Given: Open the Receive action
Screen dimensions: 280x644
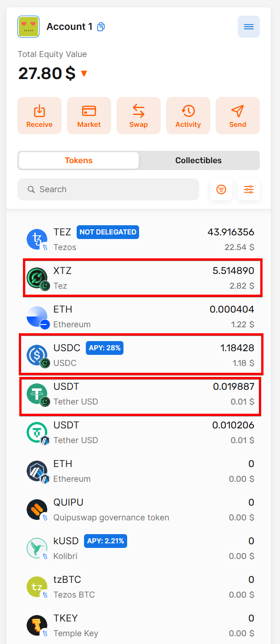Looking at the screenshot, I should point(39,115).
